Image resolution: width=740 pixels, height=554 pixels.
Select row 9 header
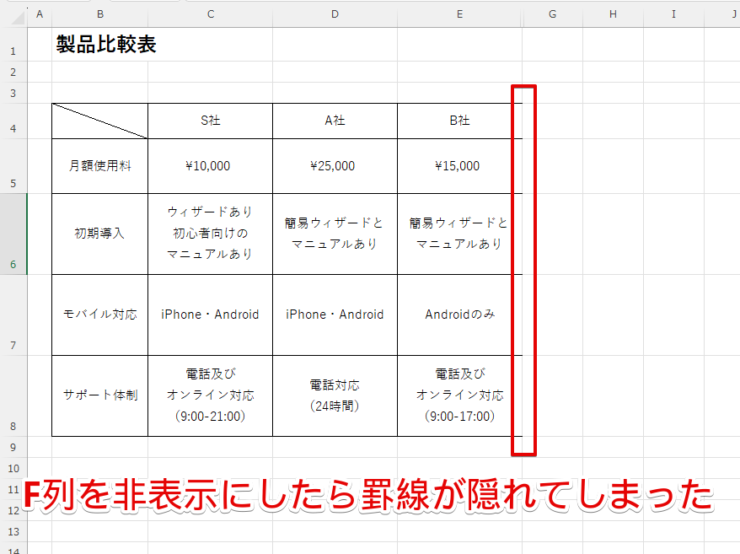[13, 447]
